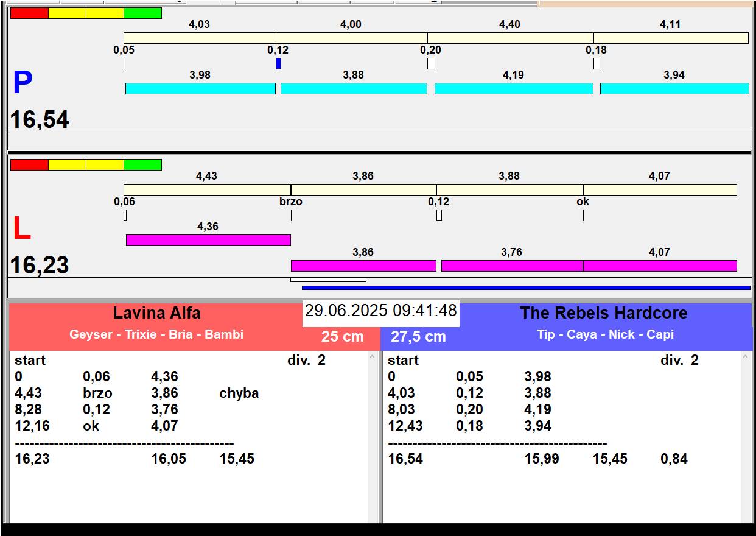Image resolution: width=756 pixels, height=536 pixels.
Task: Select the cream 4,03 bar in lane P
Action: point(200,38)
